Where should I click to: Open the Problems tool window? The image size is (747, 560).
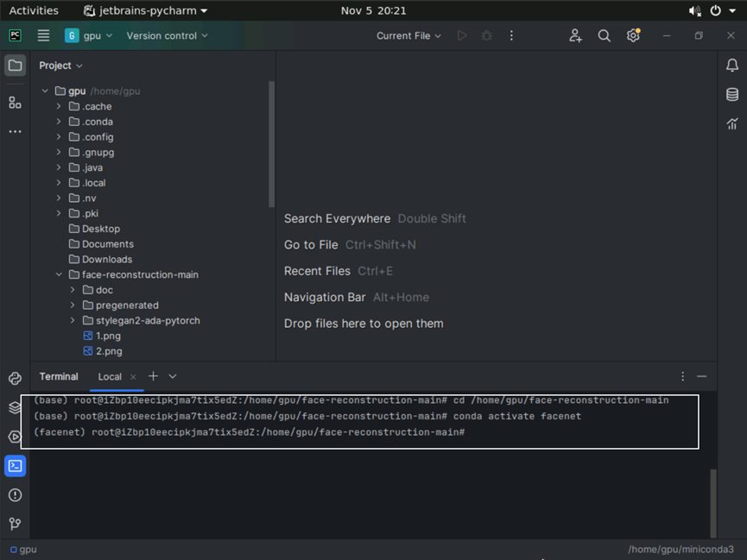(x=16, y=495)
